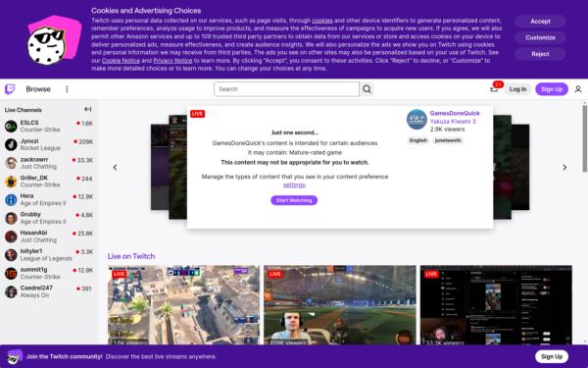Open Griller_DK channel avatar
This screenshot has height=368, width=588.
pos(11,182)
